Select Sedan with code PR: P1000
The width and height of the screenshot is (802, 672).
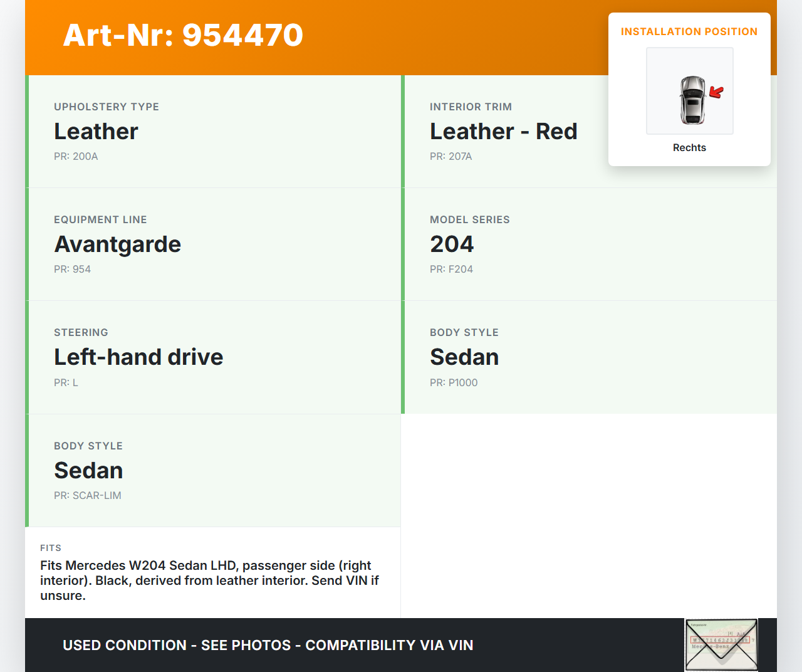coord(464,357)
